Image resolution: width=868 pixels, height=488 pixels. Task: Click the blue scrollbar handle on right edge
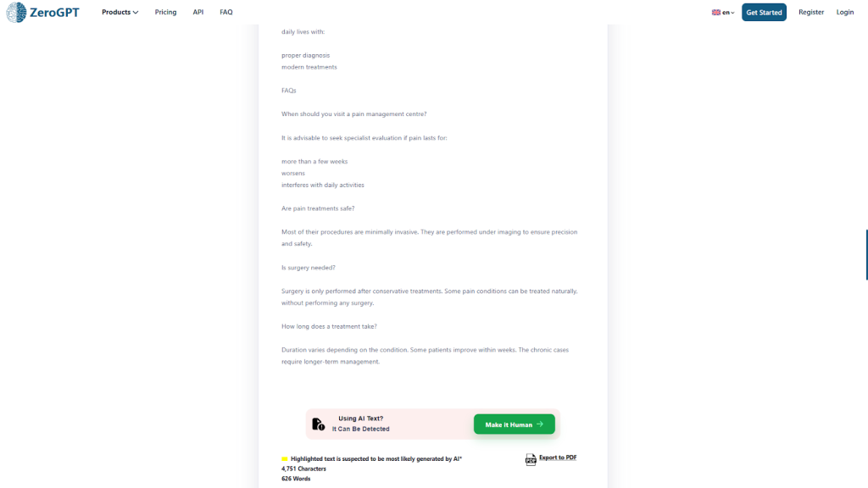tap(865, 254)
